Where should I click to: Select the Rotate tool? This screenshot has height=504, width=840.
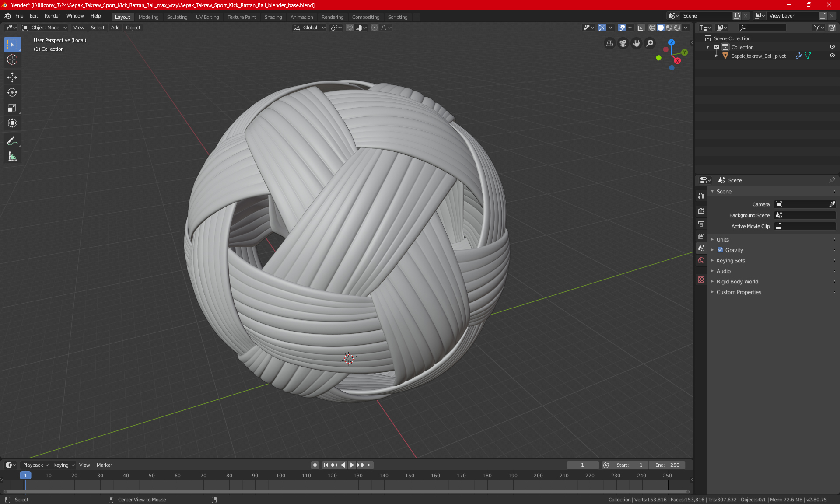[12, 93]
